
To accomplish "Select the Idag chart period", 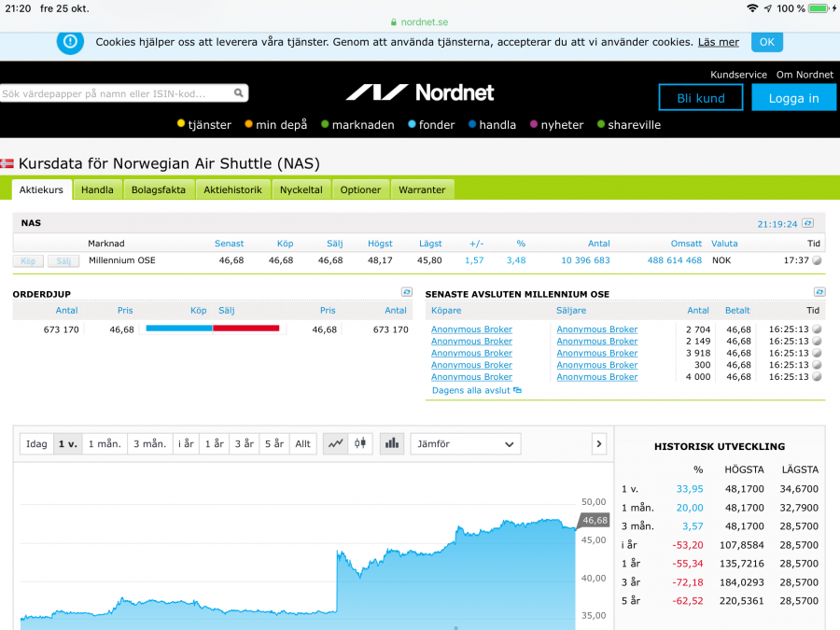I will (x=36, y=444).
